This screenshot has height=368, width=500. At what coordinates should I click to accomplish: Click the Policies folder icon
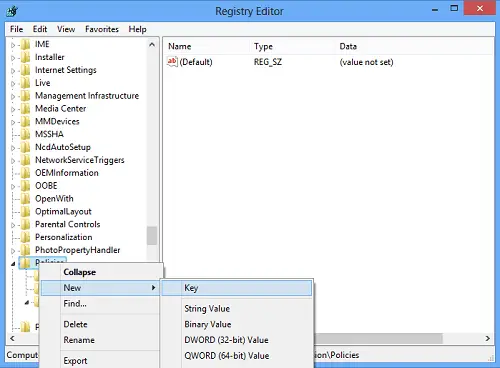25,263
